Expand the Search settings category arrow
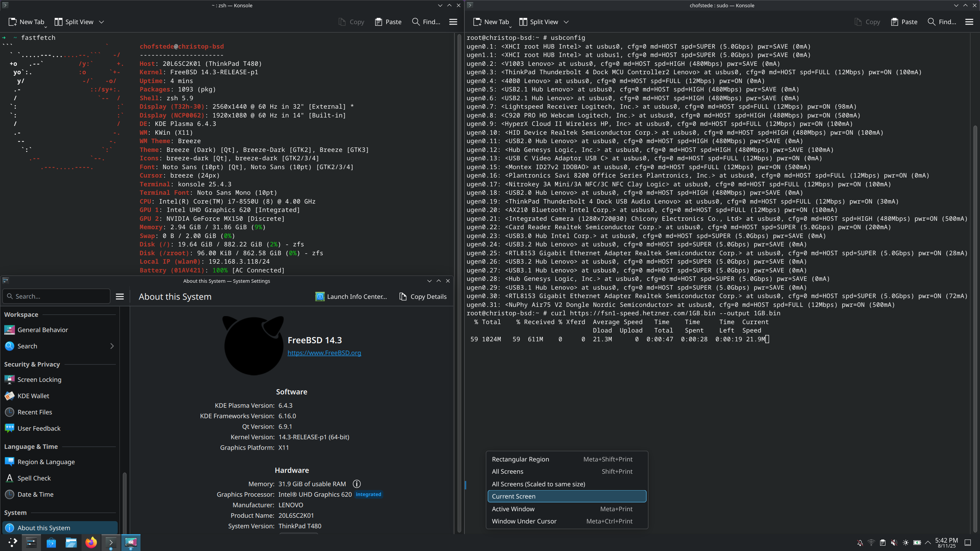 click(x=112, y=346)
